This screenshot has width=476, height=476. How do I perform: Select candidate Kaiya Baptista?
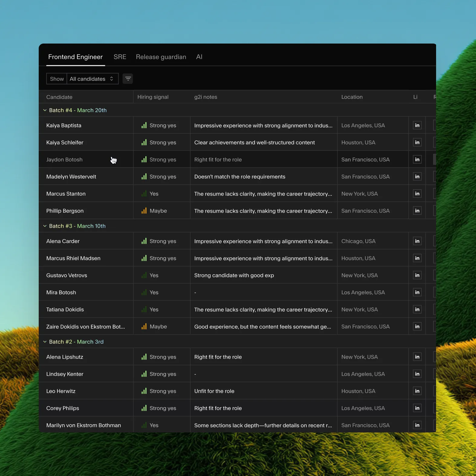point(64,126)
